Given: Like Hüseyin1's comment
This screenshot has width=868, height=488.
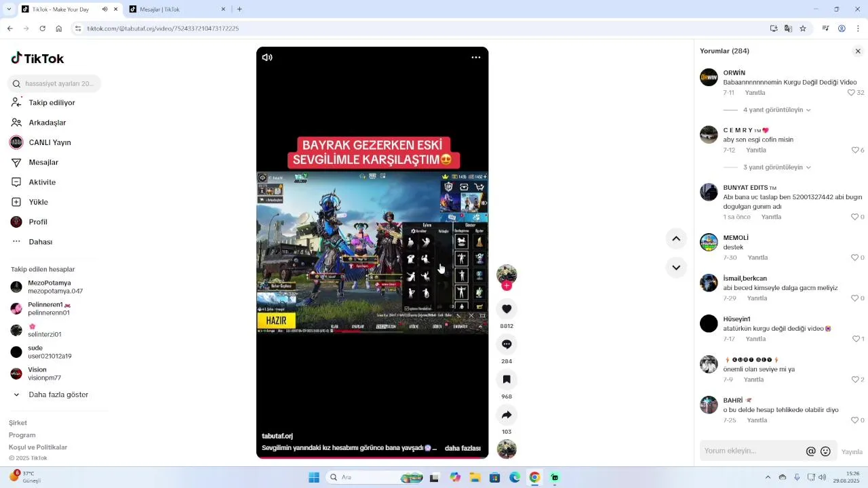Looking at the screenshot, I should (854, 339).
